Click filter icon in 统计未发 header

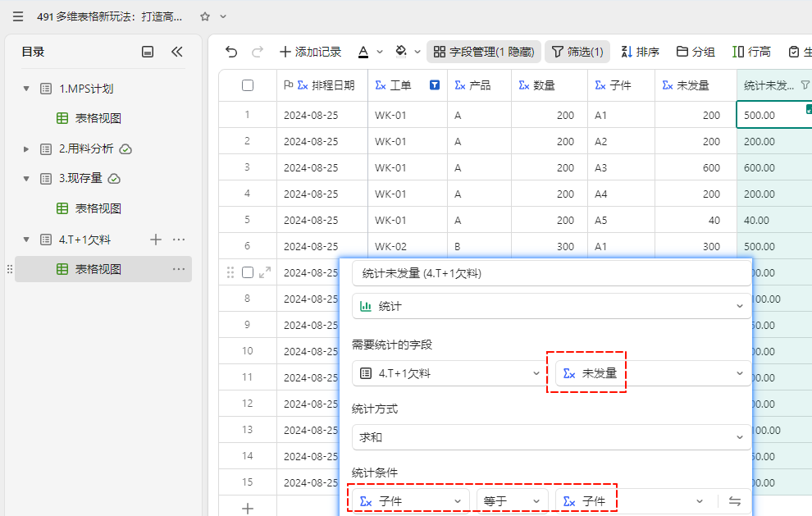pyautogui.click(x=805, y=85)
